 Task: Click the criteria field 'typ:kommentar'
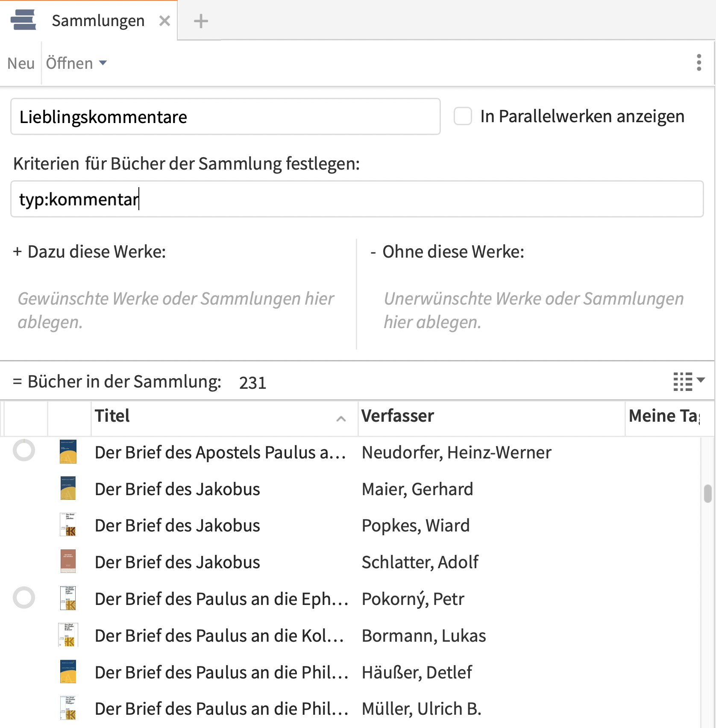[357, 199]
